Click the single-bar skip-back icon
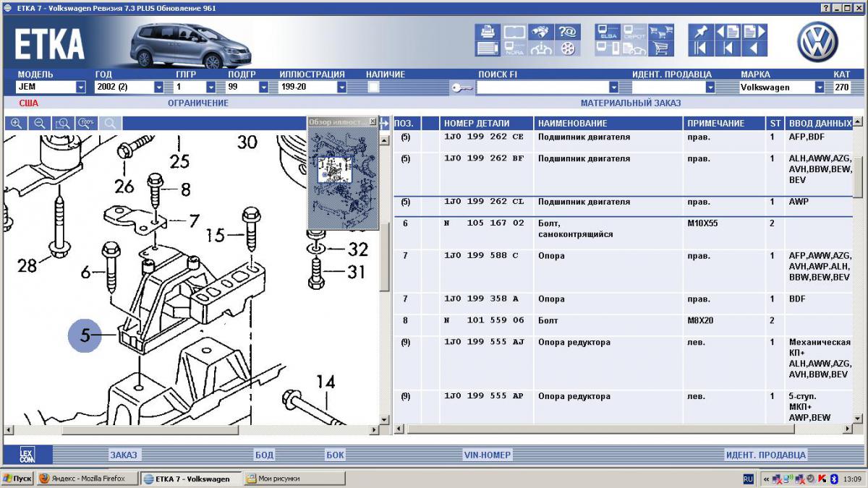This screenshot has width=868, height=488. [728, 48]
